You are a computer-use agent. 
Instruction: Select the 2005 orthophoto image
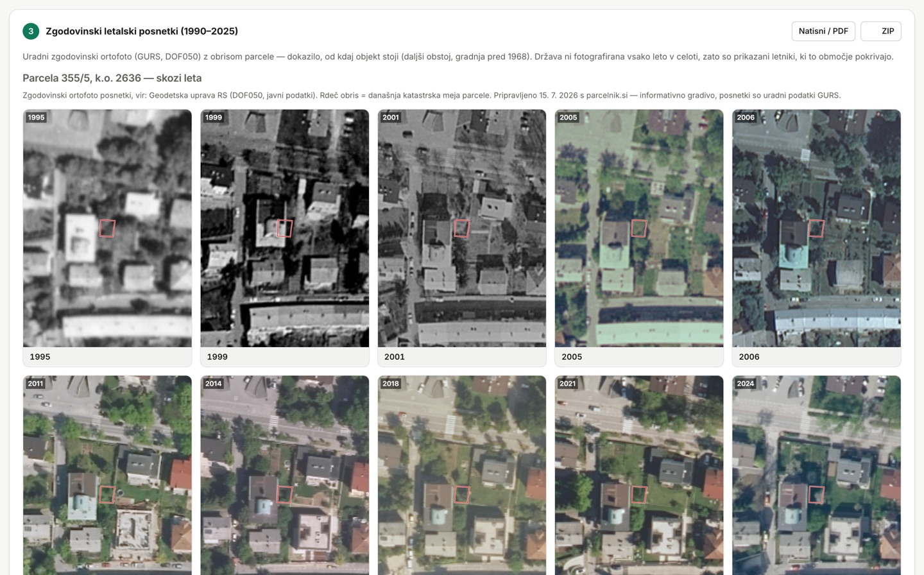(639, 228)
